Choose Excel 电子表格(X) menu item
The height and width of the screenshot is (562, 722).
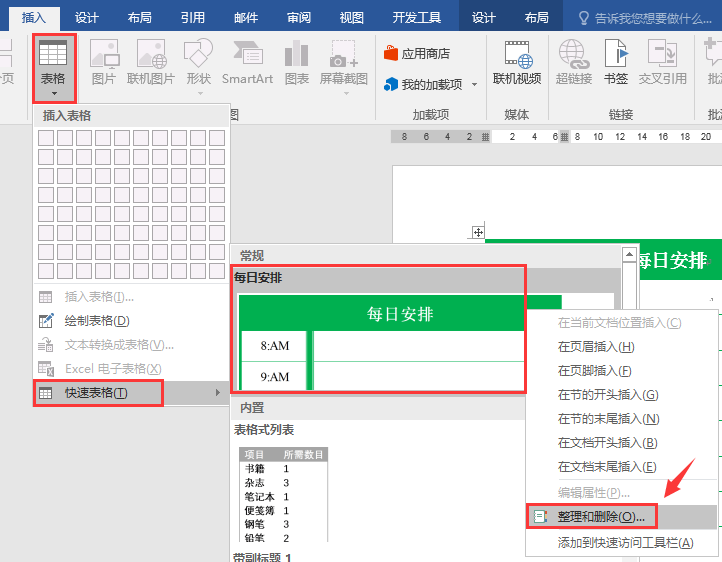(x=131, y=369)
